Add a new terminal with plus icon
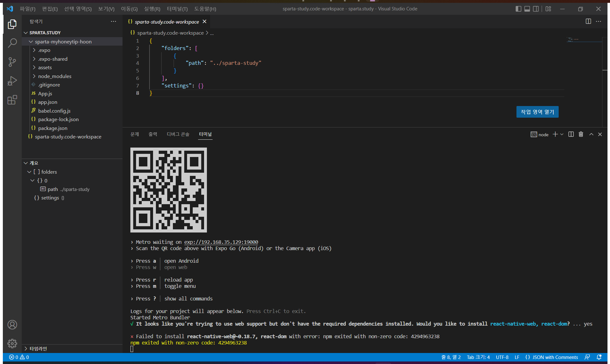 pyautogui.click(x=555, y=134)
